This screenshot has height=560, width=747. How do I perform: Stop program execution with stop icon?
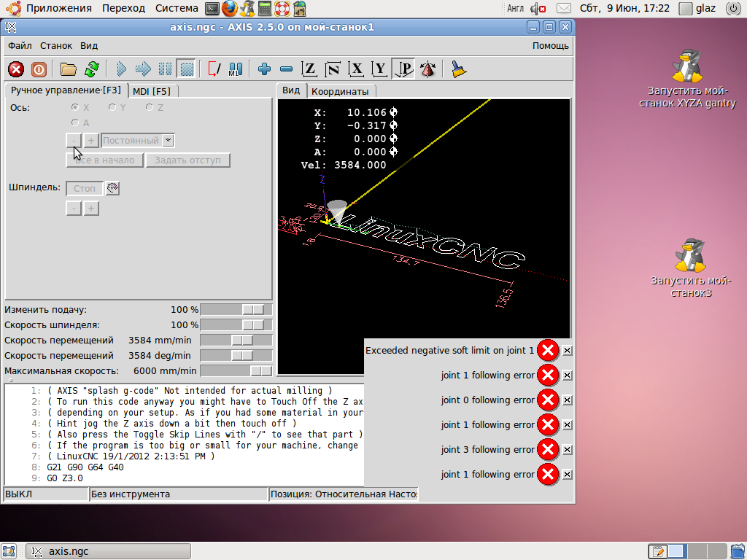coord(187,69)
